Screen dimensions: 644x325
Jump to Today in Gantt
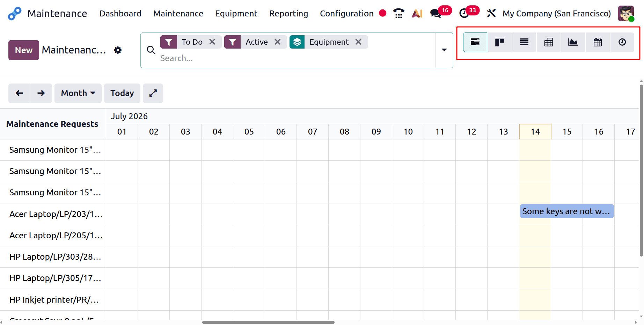pos(122,93)
